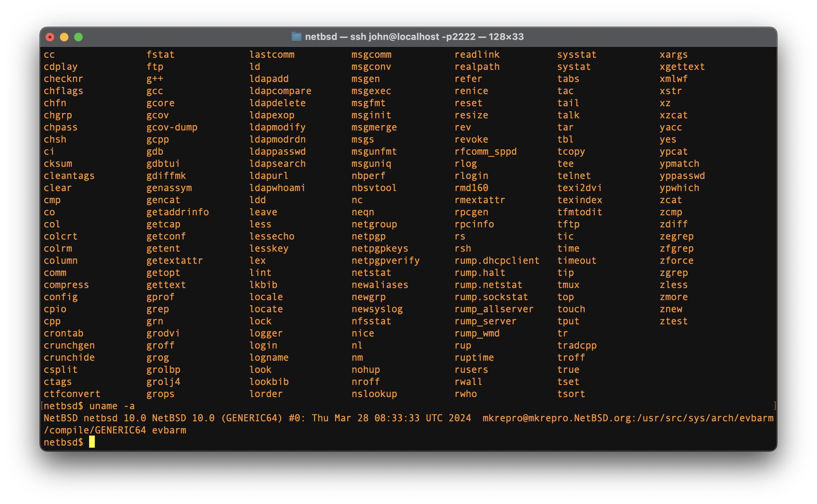Click the 'tradcpp' entry
The image size is (817, 504).
[x=577, y=345]
